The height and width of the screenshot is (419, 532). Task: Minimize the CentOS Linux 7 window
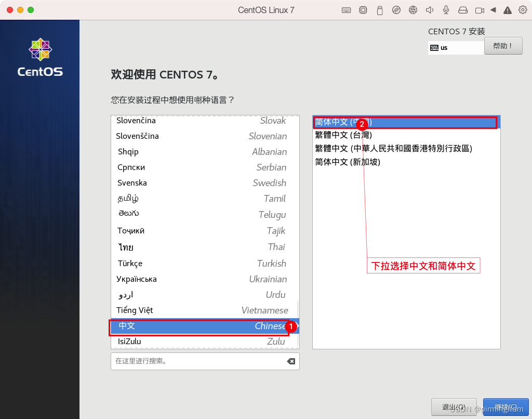coord(20,10)
